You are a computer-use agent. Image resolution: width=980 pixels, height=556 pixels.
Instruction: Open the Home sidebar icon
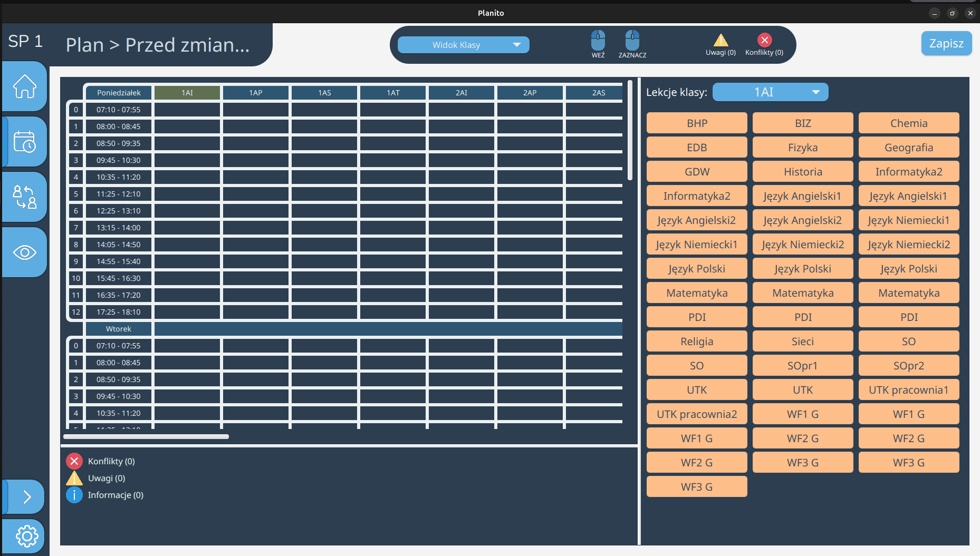[25, 86]
